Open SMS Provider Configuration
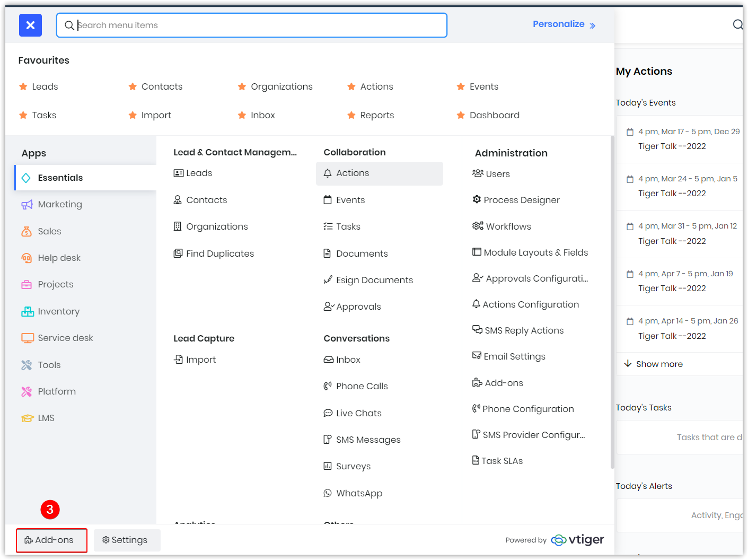748x560 pixels. (529, 435)
